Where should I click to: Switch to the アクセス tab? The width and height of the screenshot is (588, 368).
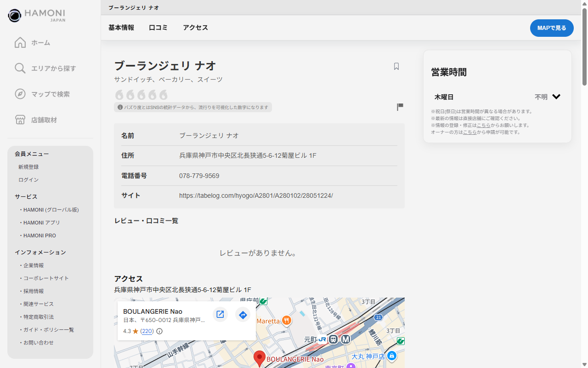tap(196, 28)
